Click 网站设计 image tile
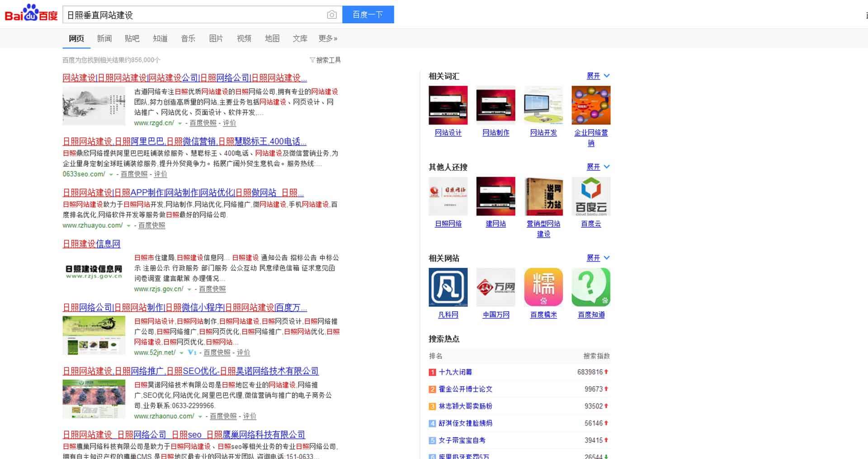The width and height of the screenshot is (868, 459). [x=448, y=105]
